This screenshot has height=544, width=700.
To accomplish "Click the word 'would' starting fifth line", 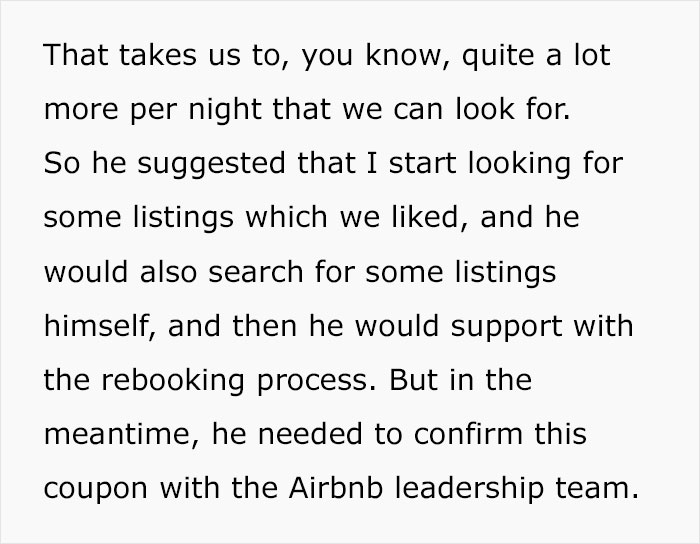I will pos(83,271).
